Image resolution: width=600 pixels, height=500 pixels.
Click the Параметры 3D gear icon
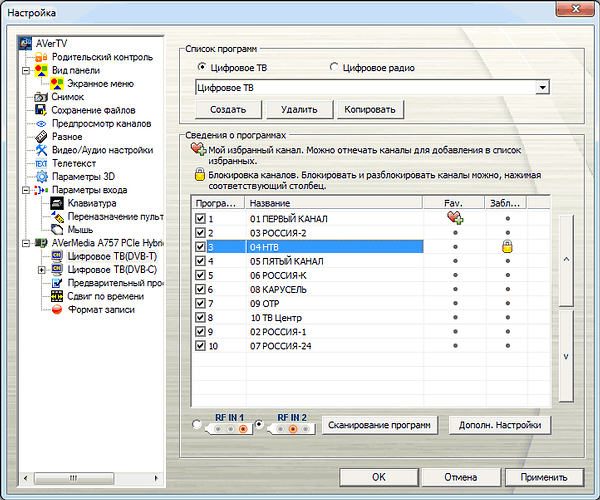coord(41,176)
